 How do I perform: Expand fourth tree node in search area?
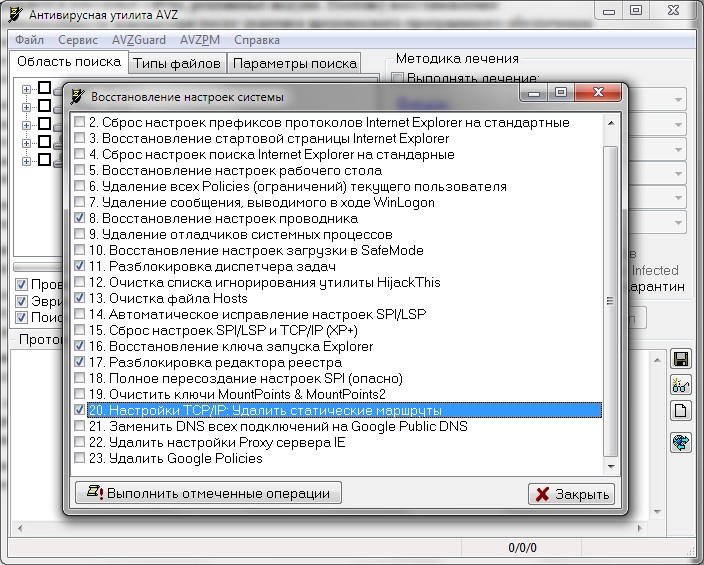(26, 143)
